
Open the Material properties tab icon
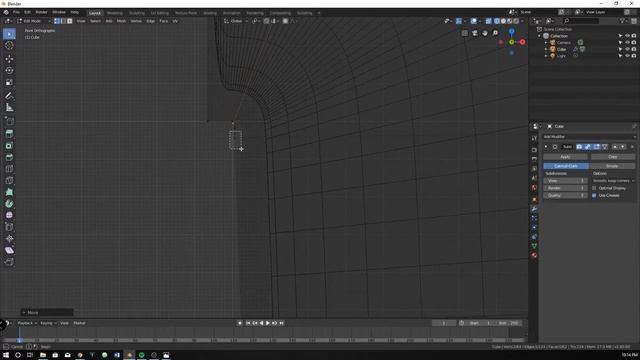point(534,256)
